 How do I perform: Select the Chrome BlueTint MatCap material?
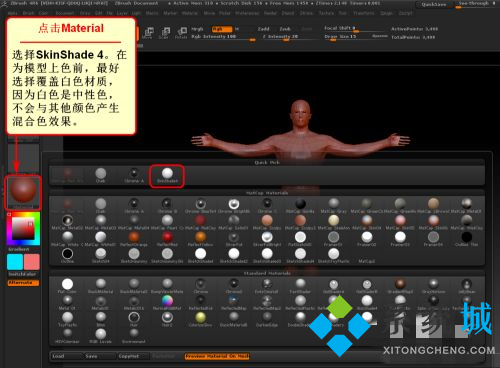[200, 205]
